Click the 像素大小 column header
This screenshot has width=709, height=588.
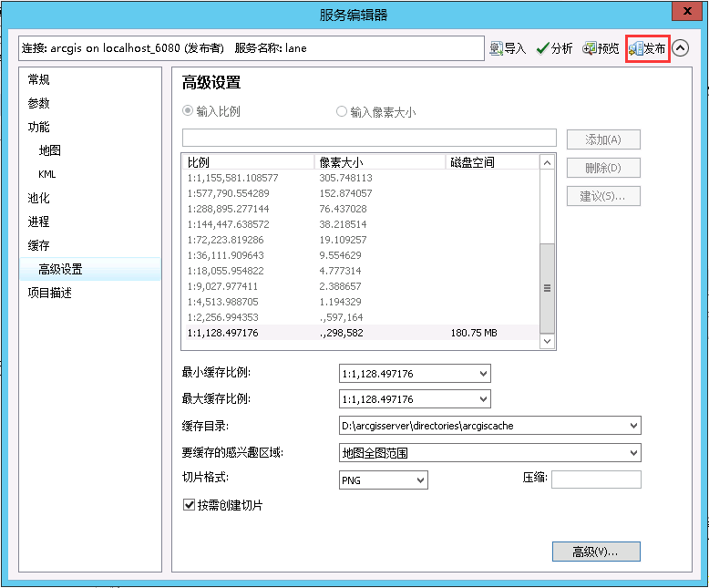[x=380, y=162]
